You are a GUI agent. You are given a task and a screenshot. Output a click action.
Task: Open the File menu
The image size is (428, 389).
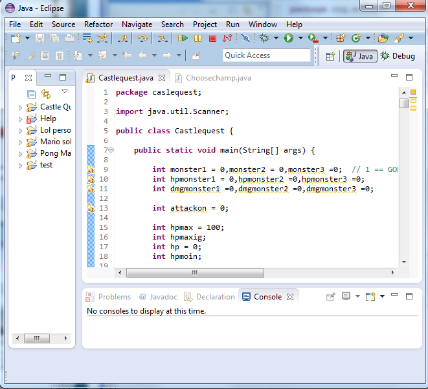[15, 24]
